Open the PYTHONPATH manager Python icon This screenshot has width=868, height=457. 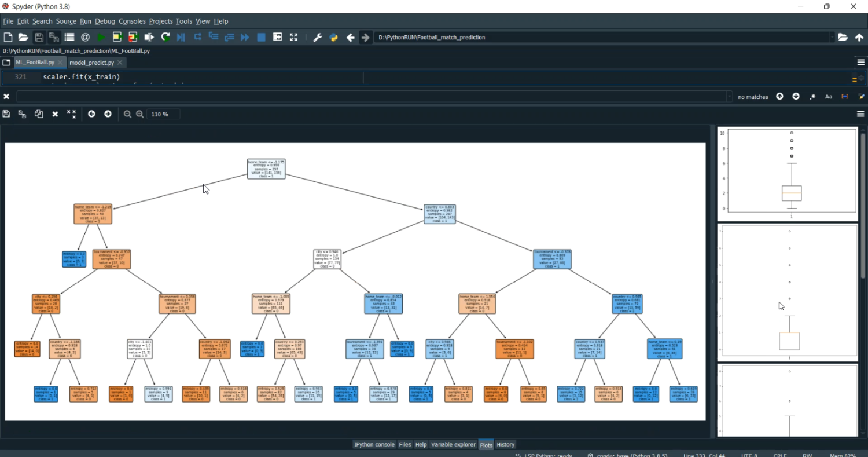(334, 38)
